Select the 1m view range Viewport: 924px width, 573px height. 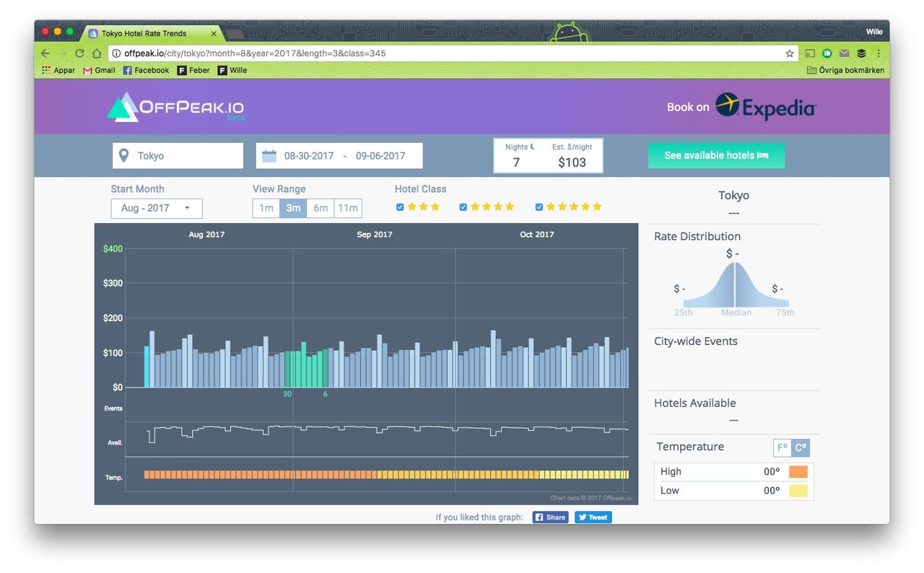tap(266, 208)
